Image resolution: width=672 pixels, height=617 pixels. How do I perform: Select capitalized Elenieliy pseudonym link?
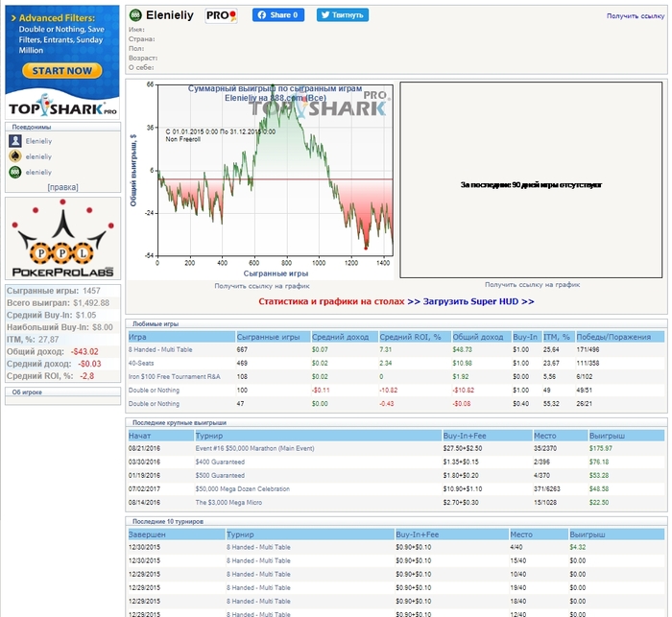tap(38, 141)
